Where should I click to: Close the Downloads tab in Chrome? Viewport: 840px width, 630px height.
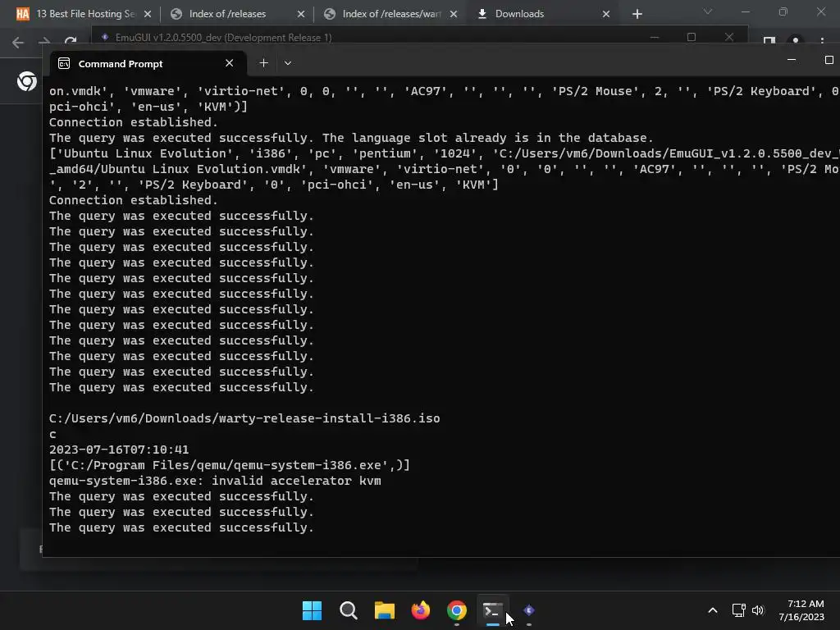click(606, 14)
